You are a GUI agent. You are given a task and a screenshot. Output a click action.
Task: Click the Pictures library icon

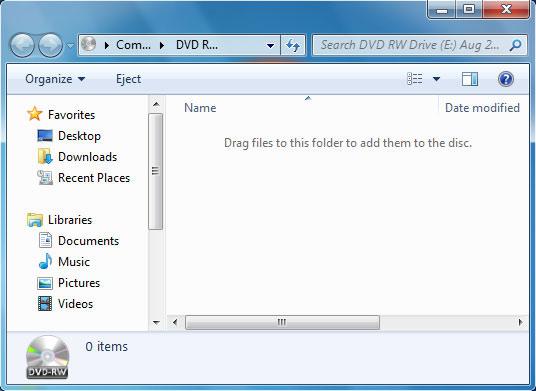click(45, 283)
